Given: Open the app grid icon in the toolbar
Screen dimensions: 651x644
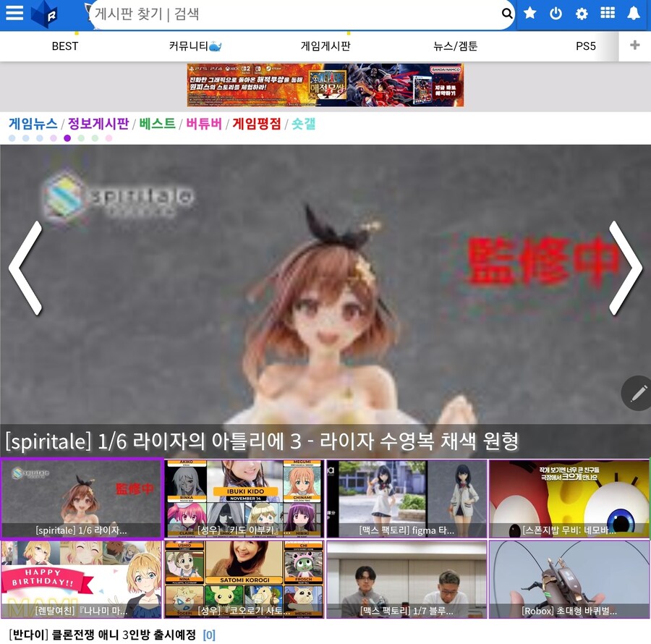Looking at the screenshot, I should point(608,13).
